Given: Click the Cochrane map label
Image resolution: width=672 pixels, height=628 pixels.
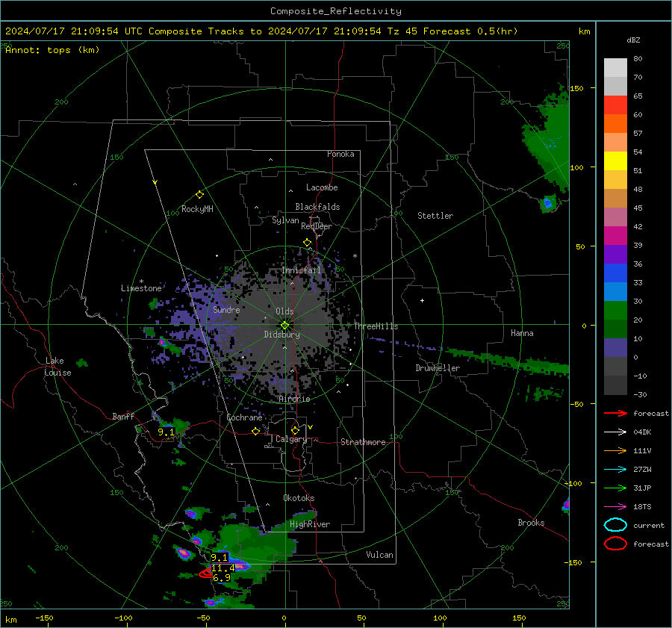Looking at the screenshot, I should pyautogui.click(x=244, y=417).
